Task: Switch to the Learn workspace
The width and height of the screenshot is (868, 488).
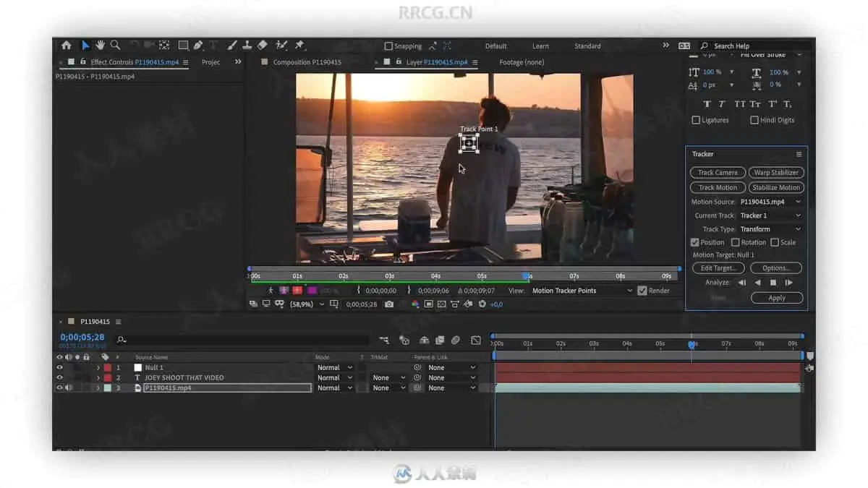Action: click(540, 46)
